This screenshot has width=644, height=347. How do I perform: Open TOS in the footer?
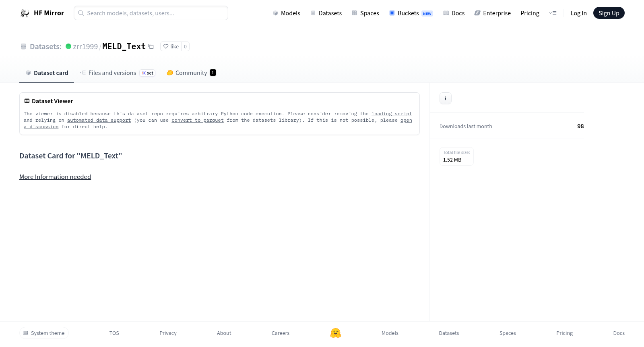click(114, 333)
